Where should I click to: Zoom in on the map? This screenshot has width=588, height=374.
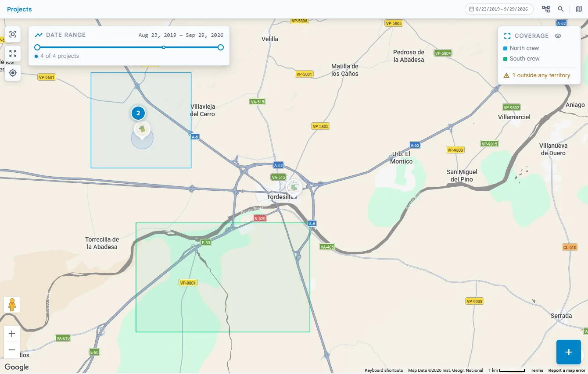tap(12, 334)
